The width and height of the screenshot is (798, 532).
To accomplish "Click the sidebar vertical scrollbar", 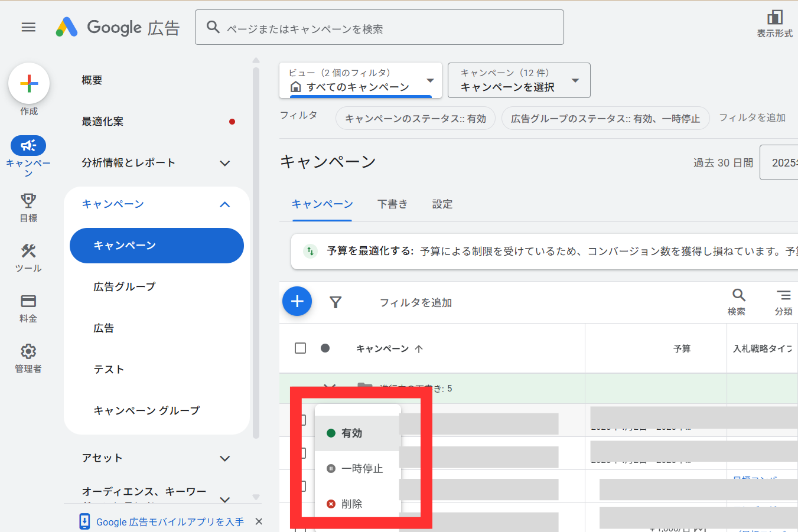I will (256, 253).
